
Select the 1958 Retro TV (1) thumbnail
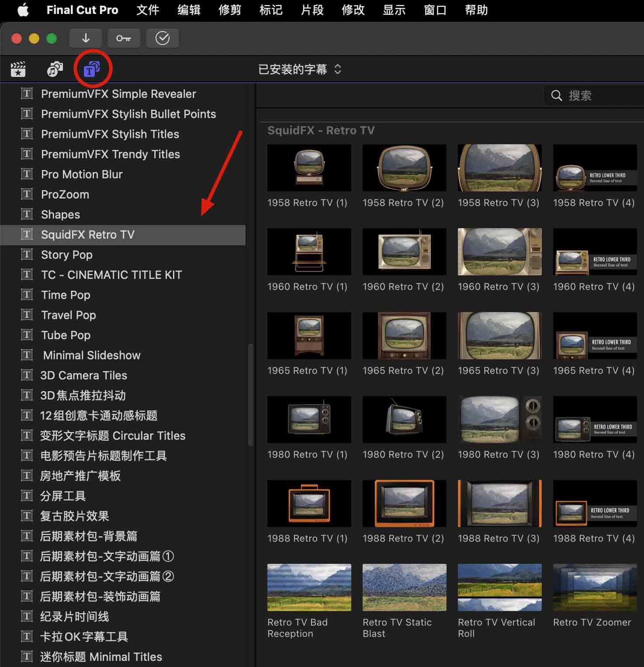pyautogui.click(x=309, y=168)
